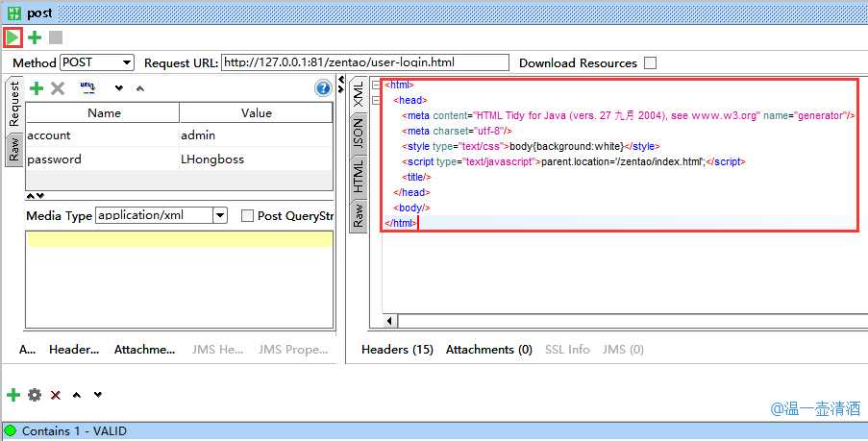Open response Headers (15) tab

coord(397,350)
